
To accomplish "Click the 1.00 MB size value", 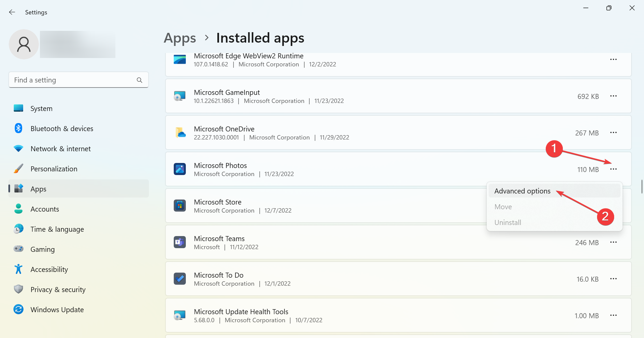I will 587,316.
